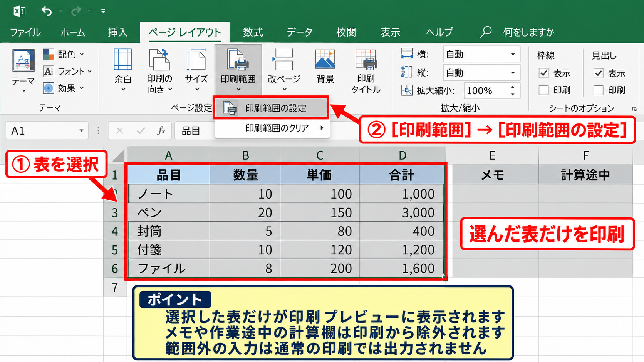The image size is (644, 362).
Task: Select row 3 header
Action: pos(115,213)
